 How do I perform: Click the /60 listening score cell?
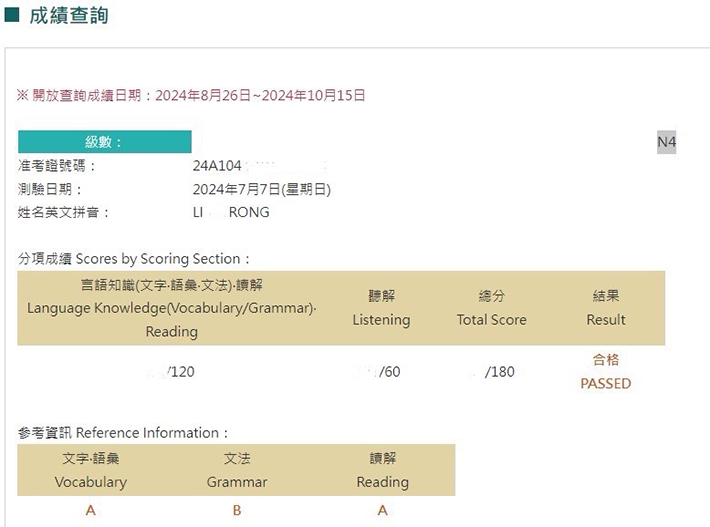tap(389, 372)
